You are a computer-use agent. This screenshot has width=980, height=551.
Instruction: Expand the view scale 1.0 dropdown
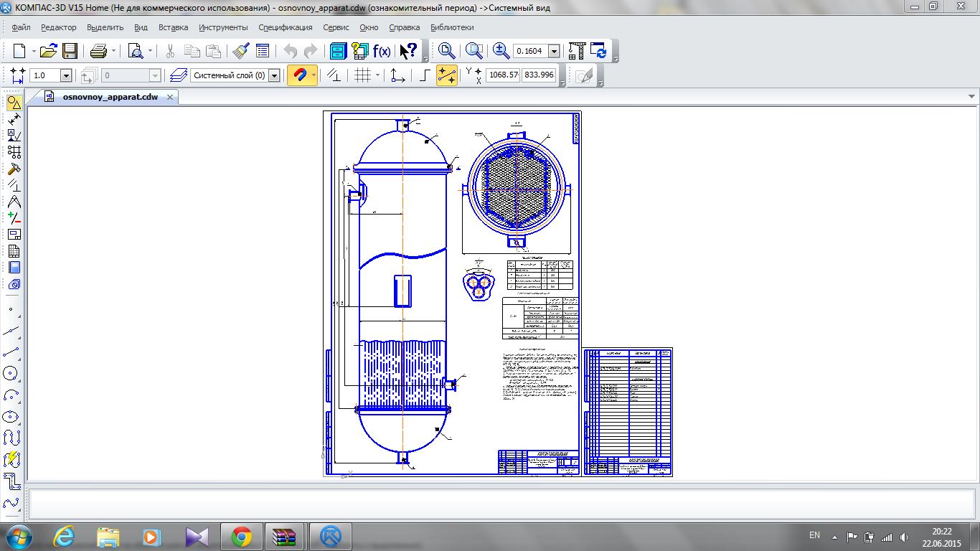[x=65, y=75]
